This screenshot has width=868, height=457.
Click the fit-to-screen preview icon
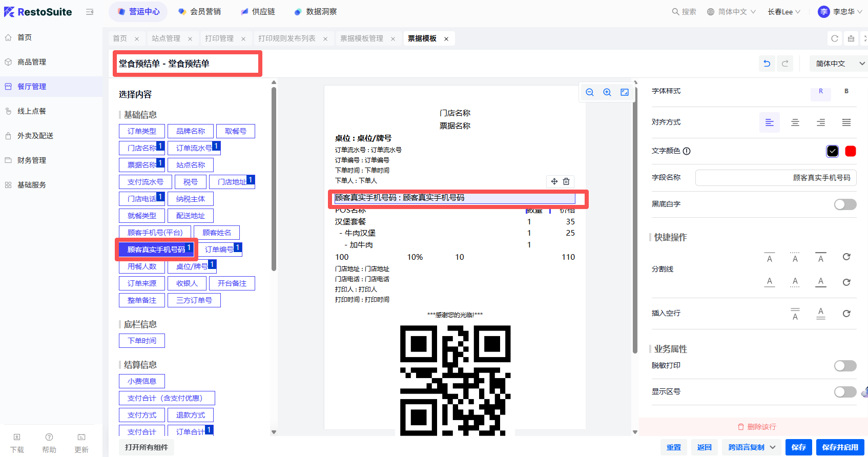click(625, 92)
